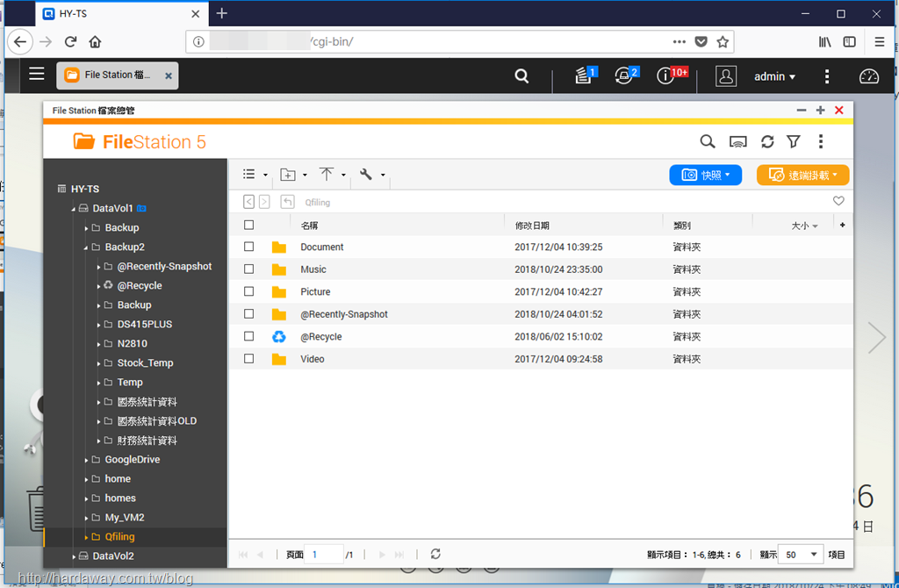This screenshot has height=588, width=899.
Task: Tick the select-all checkbox in header
Action: (x=248, y=225)
